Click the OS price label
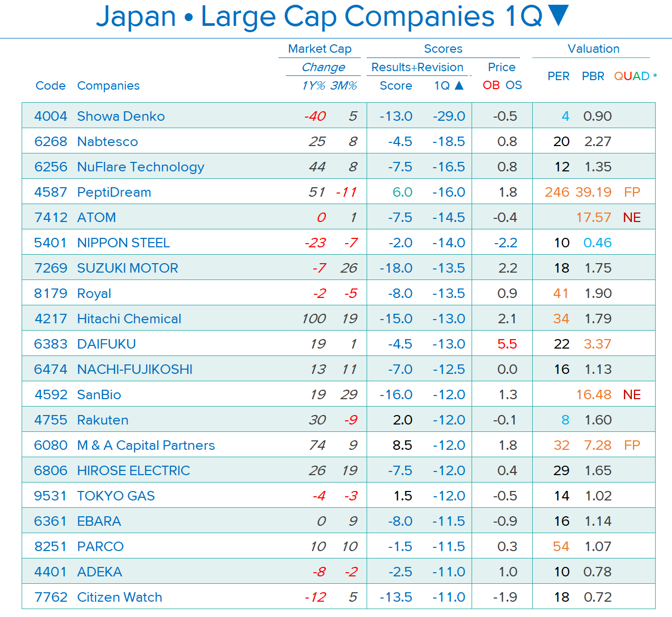 (x=514, y=85)
